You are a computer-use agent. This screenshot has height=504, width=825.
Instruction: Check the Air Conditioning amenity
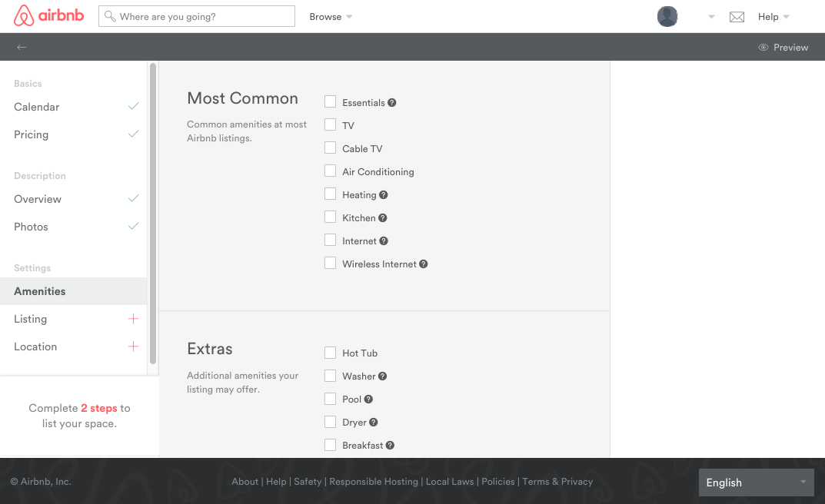coord(331,171)
